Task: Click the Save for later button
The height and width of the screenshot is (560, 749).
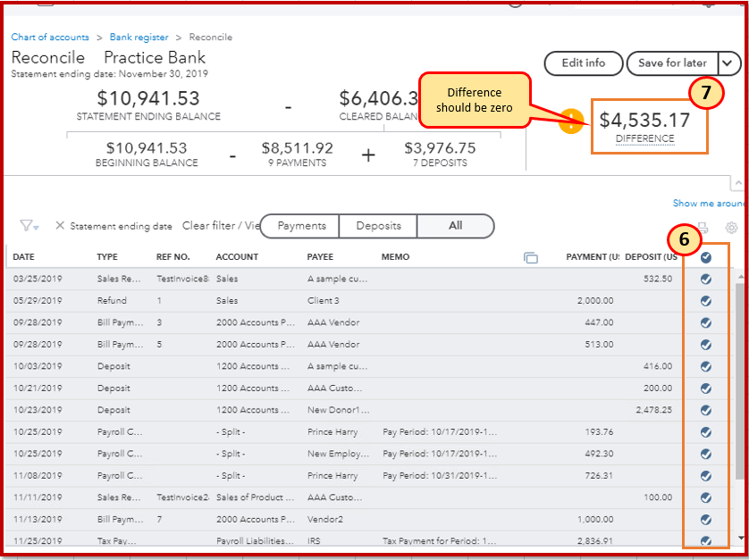Action: click(672, 63)
